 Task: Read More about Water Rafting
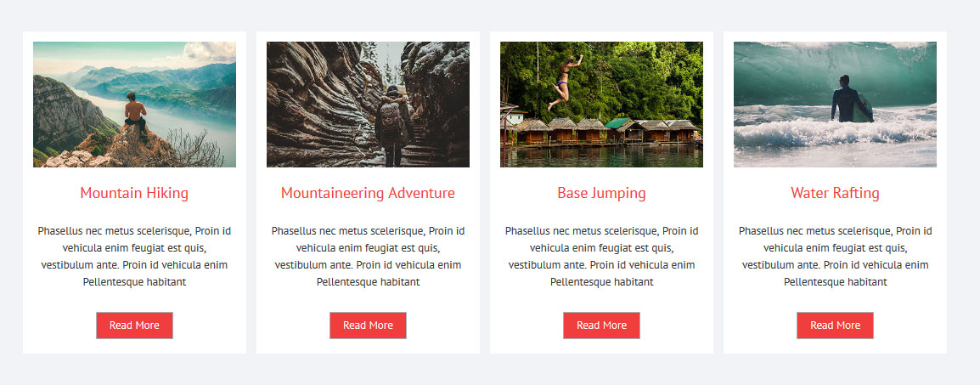[835, 326]
